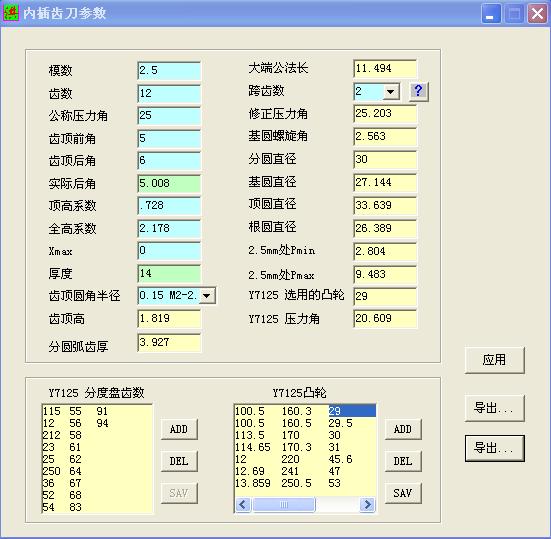Click the 顶高系数 field showing .728
The image size is (551, 539).
169,206
